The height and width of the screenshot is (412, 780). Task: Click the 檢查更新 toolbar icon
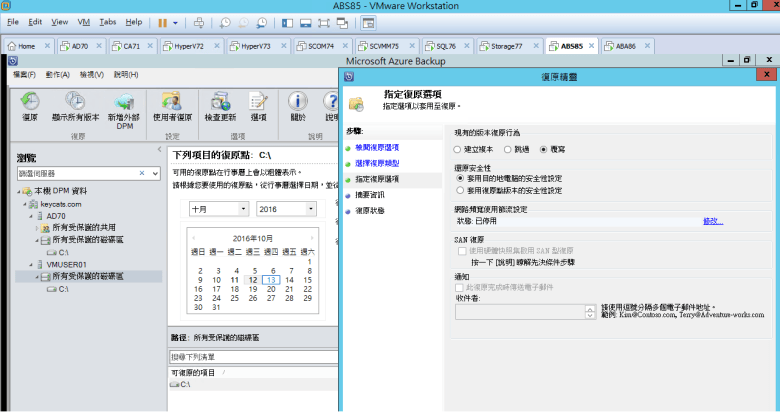pos(219,102)
